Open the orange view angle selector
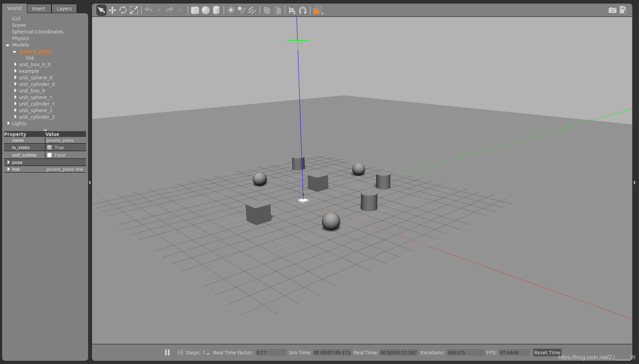The image size is (639, 364). (318, 10)
